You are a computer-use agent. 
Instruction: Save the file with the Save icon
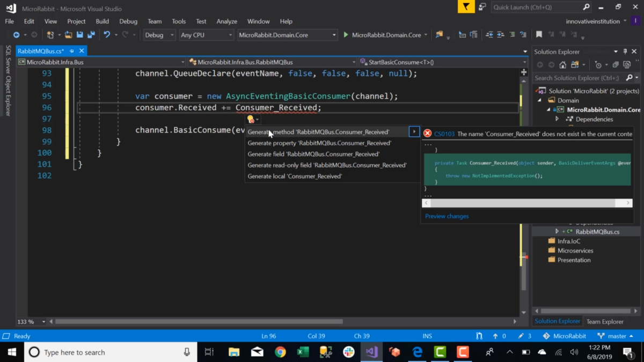pos(79,35)
